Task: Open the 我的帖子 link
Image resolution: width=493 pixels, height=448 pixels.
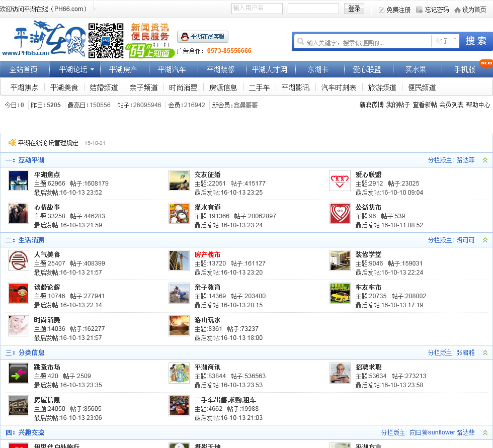Action: point(398,105)
